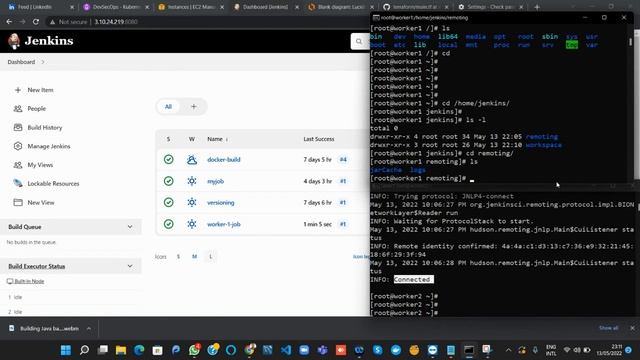Sort by status S column header
This screenshot has width=640, height=360.
[x=168, y=139]
